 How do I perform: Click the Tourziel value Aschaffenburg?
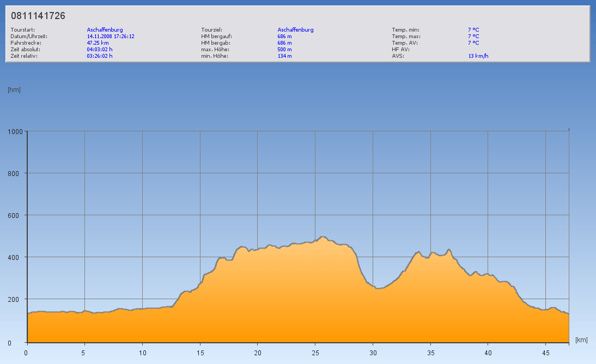click(x=296, y=29)
